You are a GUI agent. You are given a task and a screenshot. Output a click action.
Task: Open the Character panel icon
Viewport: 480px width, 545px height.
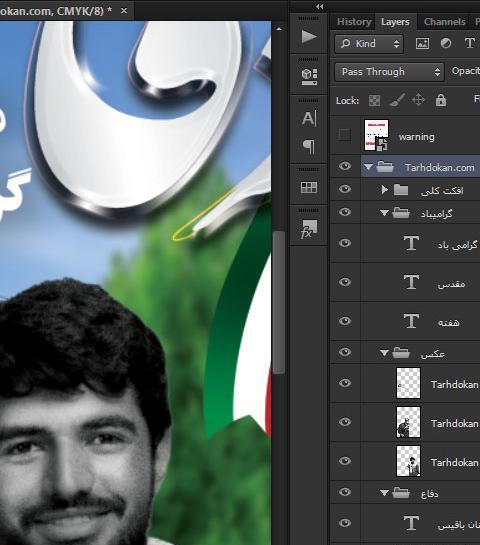click(x=309, y=119)
